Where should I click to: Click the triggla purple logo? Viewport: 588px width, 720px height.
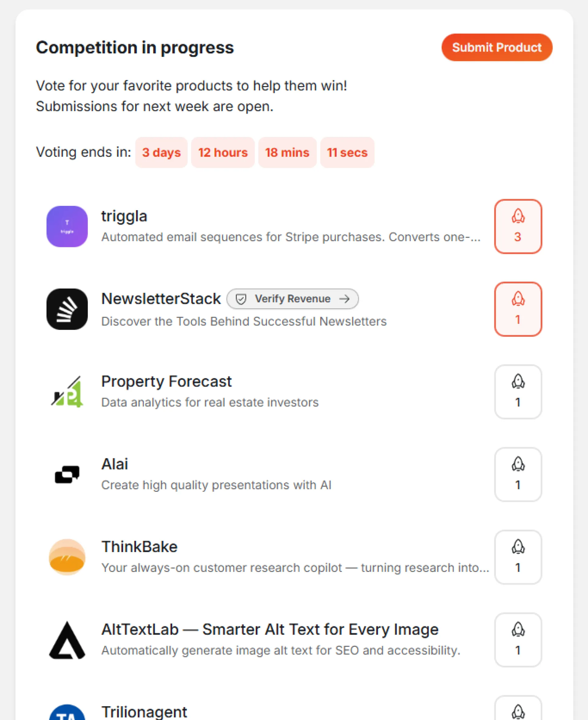[67, 226]
